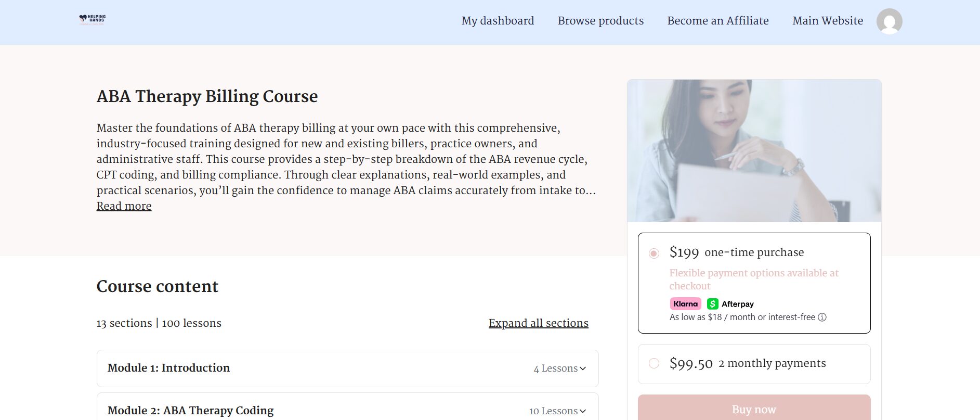
Task: Open Browse products page
Action: (x=600, y=21)
